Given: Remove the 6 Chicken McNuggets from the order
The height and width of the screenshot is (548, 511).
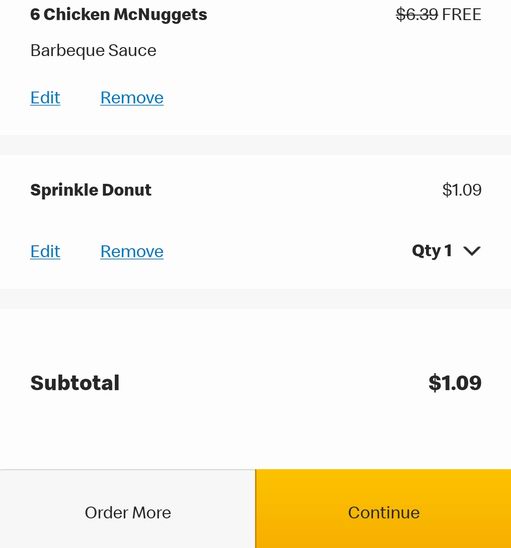Looking at the screenshot, I should [x=132, y=98].
